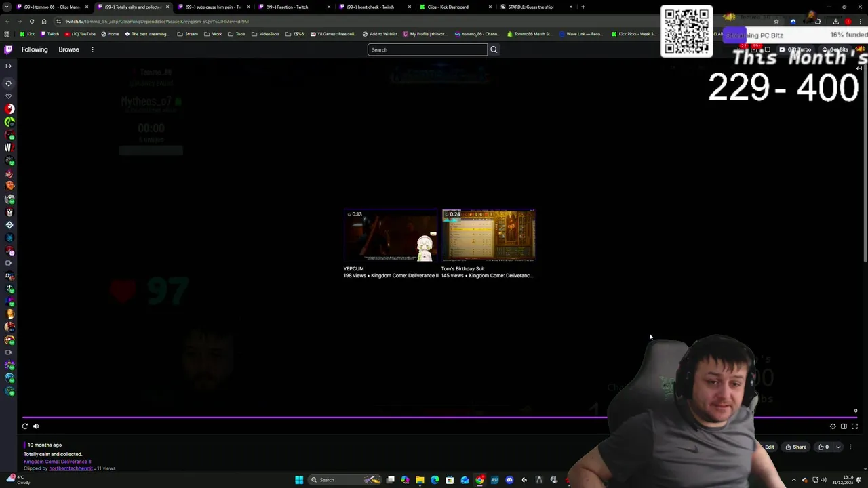The width and height of the screenshot is (868, 488).
Task: Click the Share button under the clip
Action: pos(796,447)
